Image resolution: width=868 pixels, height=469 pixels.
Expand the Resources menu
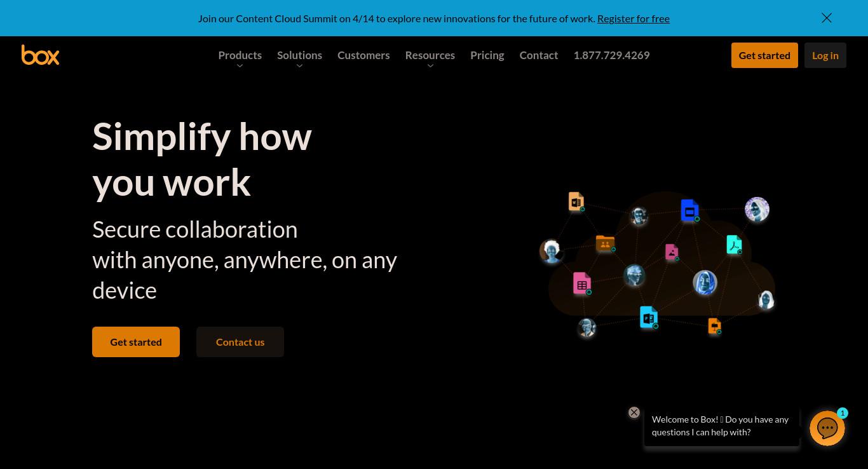coord(430,56)
